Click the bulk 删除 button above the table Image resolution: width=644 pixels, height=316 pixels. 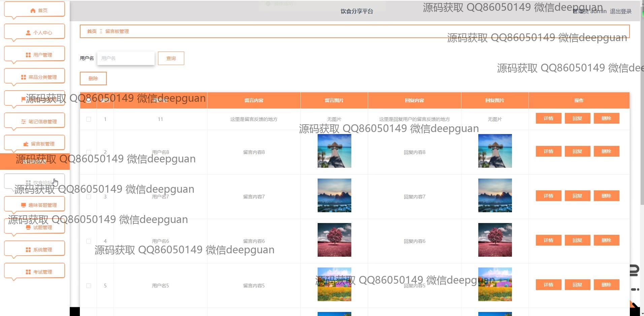pos(93,78)
